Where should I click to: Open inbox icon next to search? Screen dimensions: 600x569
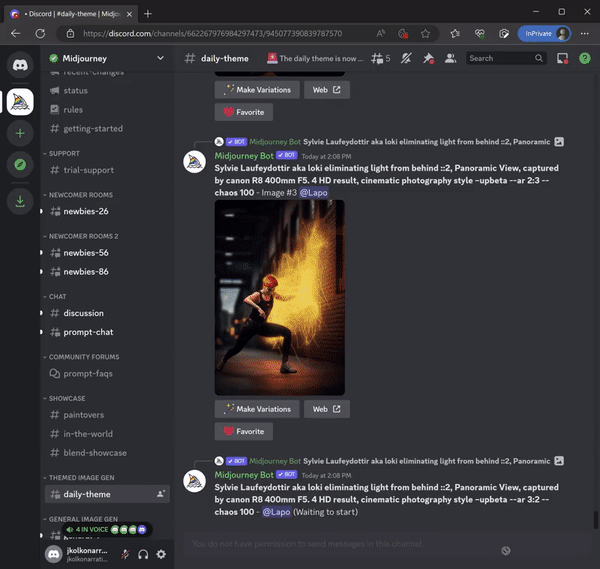(x=562, y=59)
